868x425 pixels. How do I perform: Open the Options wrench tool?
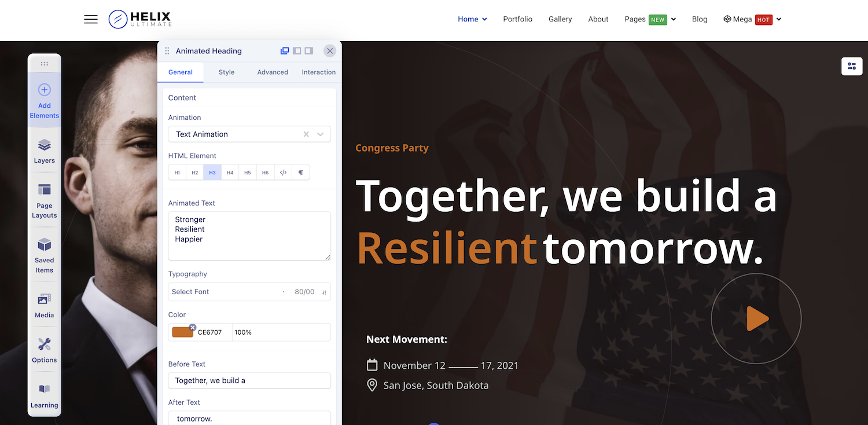coord(45,350)
